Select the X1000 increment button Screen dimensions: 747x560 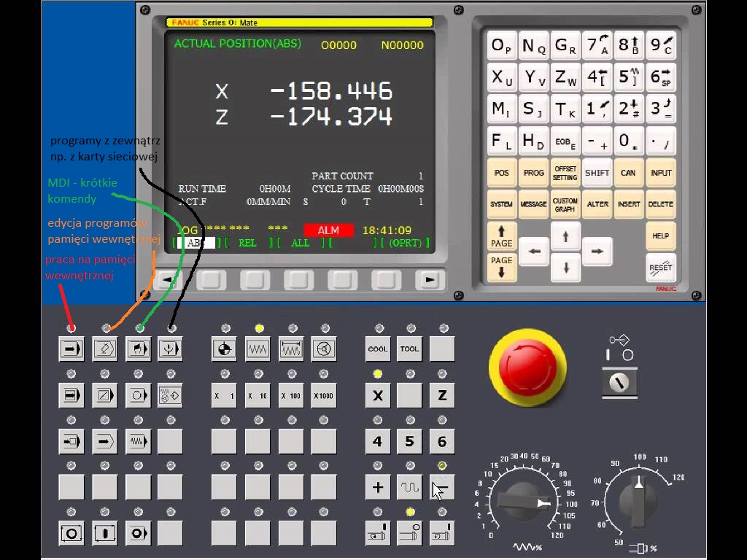click(x=324, y=395)
